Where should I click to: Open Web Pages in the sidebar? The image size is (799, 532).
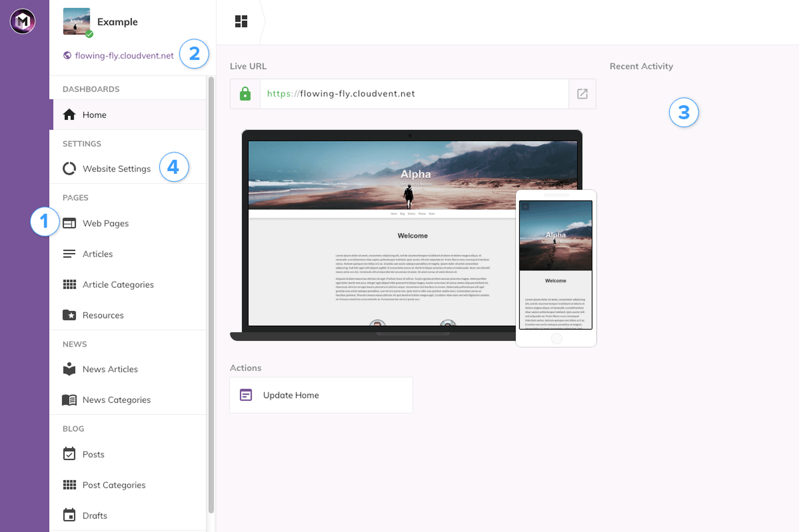pyautogui.click(x=106, y=223)
